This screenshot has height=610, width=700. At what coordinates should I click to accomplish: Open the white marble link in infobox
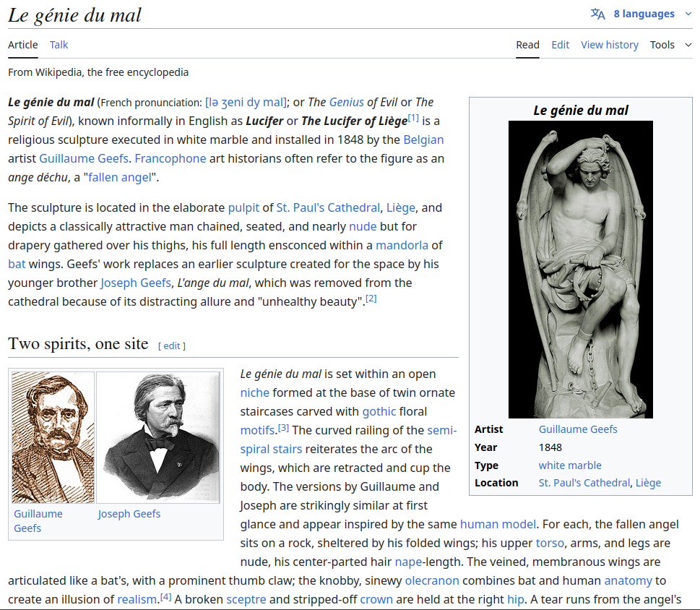point(570,465)
